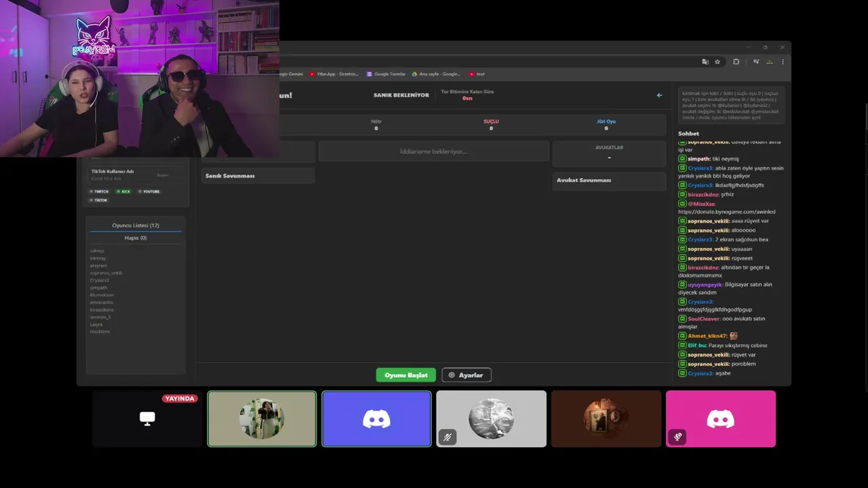Click the Sanık Savunması panel header
Image resolution: width=868 pixels, height=488 pixels.
pos(258,176)
